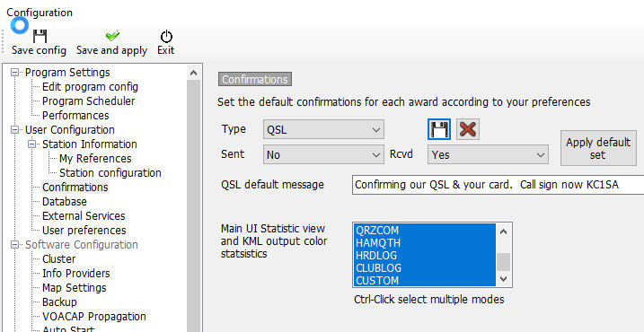Collapse the Software Configuration tree node
This screenshot has height=332, width=644.
click(15, 245)
